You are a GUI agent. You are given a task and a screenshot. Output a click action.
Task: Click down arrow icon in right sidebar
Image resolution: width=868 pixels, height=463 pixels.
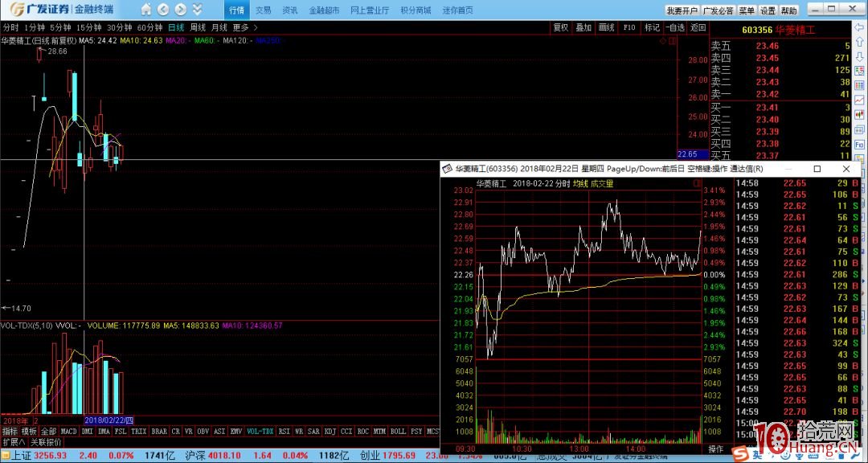click(859, 56)
